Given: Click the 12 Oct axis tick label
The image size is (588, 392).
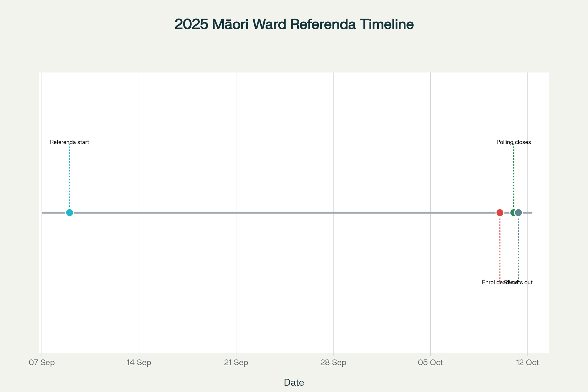Looking at the screenshot, I should [528, 363].
